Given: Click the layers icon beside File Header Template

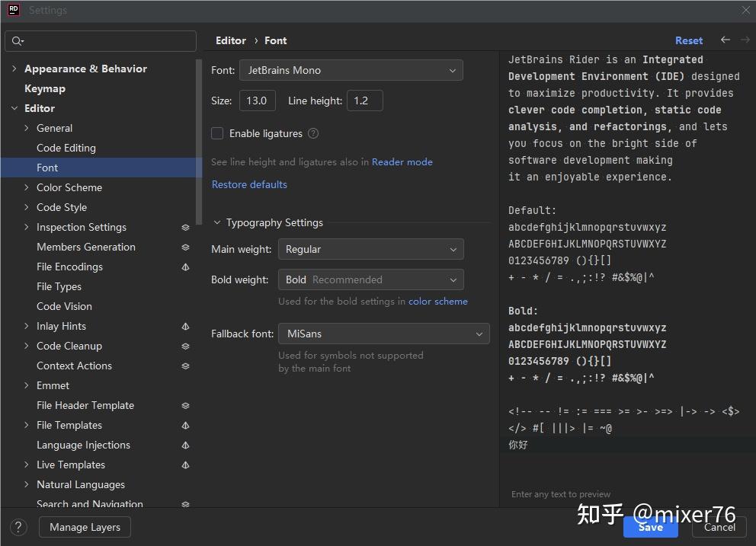Looking at the screenshot, I should click(x=185, y=405).
